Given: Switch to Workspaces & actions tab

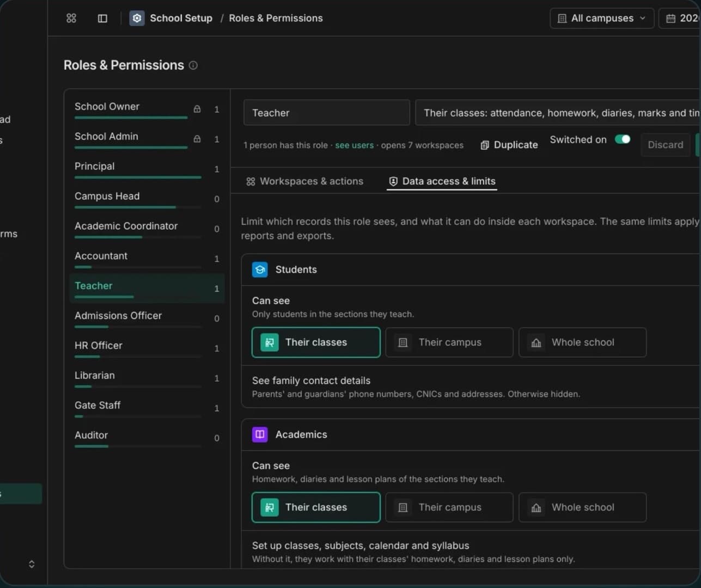Looking at the screenshot, I should (304, 181).
